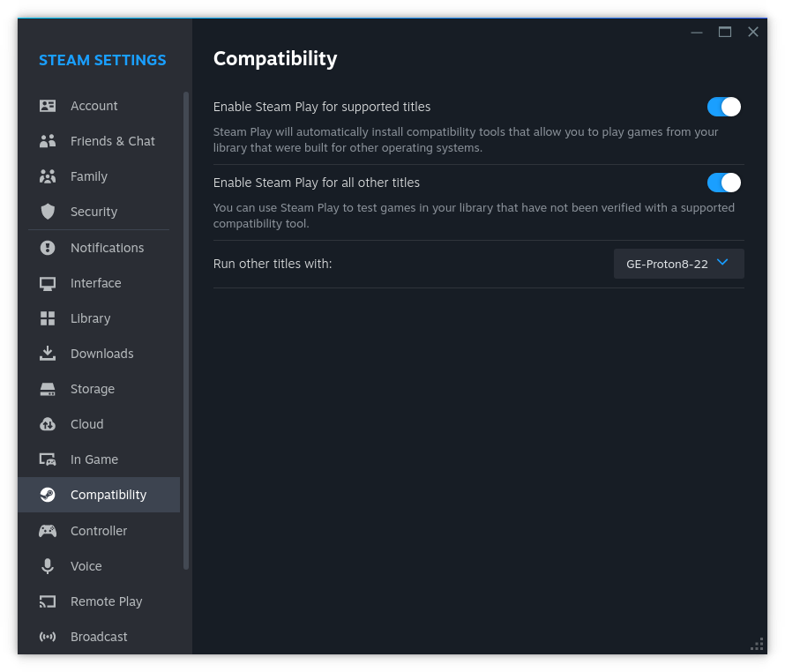
Task: Click the Remote Play cast icon
Action: coord(48,601)
